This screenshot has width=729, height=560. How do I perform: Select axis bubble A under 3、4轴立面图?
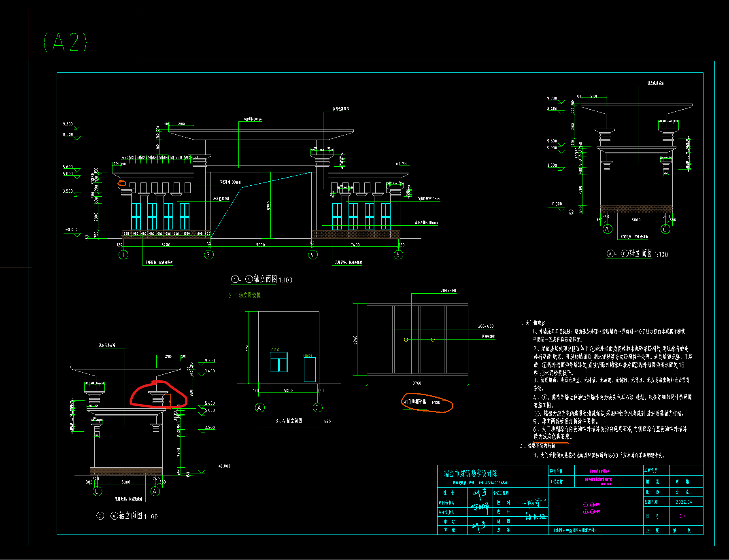point(259,407)
